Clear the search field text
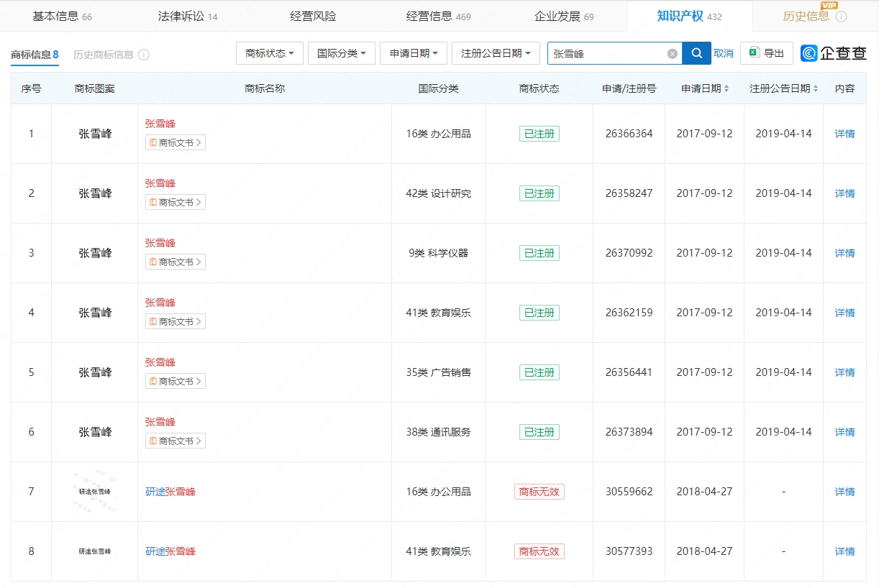 (x=672, y=53)
